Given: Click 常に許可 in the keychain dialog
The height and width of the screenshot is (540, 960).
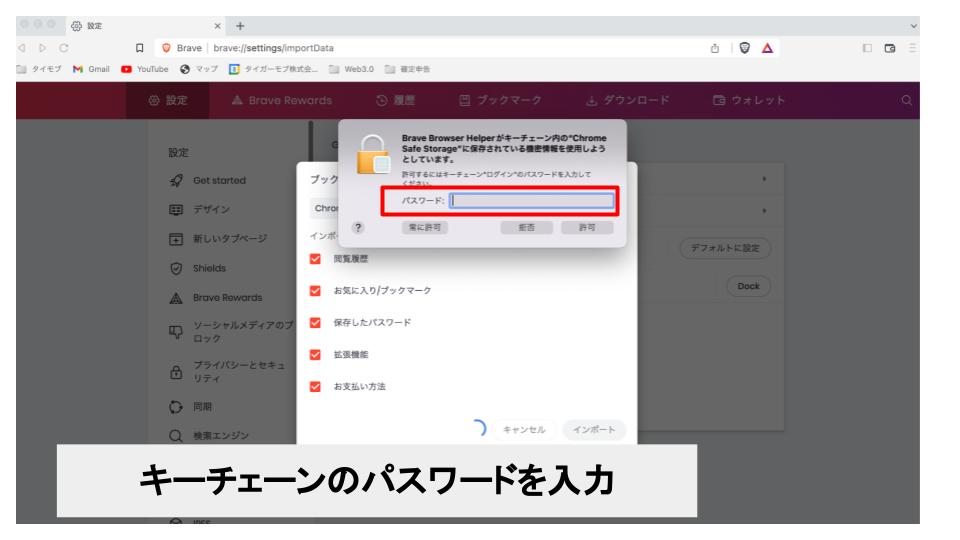Looking at the screenshot, I should click(x=425, y=228).
